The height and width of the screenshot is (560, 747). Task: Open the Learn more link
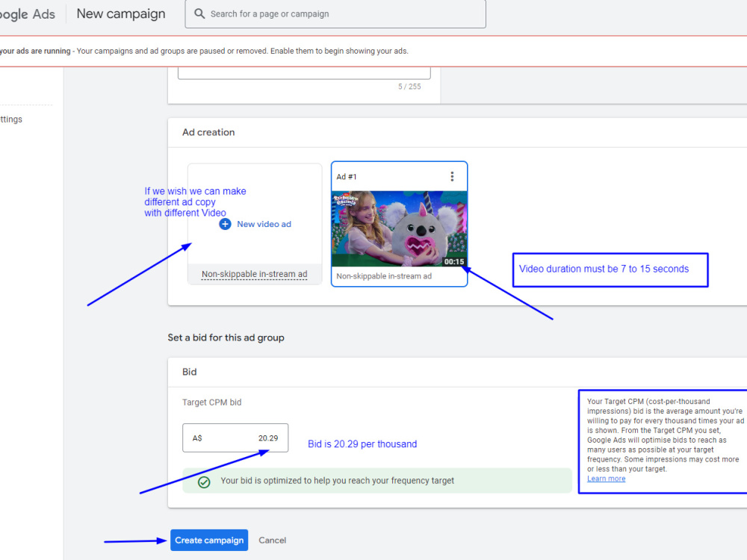pyautogui.click(x=606, y=479)
